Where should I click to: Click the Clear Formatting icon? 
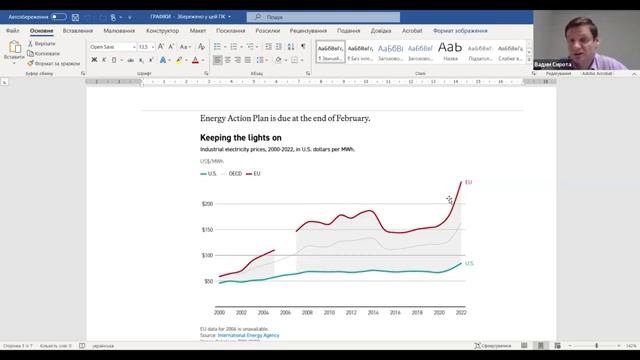201,47
